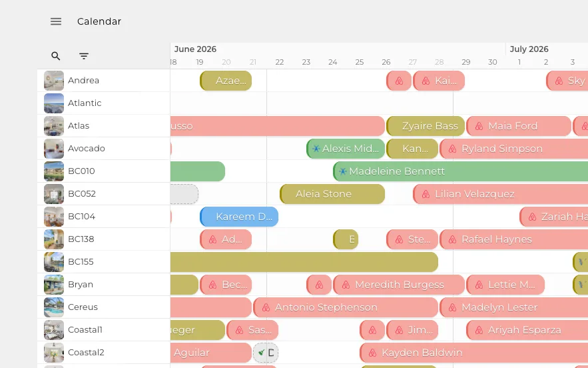Open the Alexis Mid... green booking
Viewport: 588px width, 368px height.
point(346,149)
